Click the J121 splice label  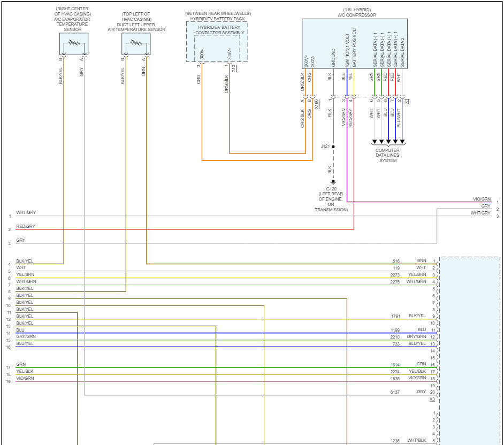click(x=325, y=146)
